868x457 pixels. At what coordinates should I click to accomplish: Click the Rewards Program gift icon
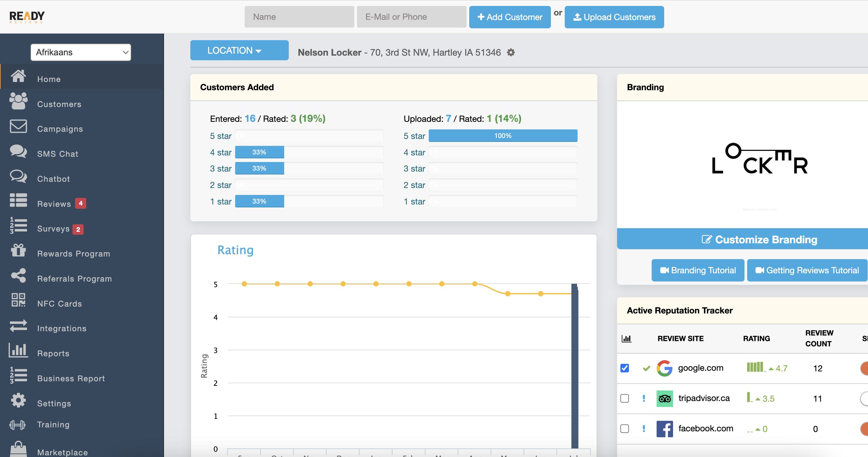18,250
